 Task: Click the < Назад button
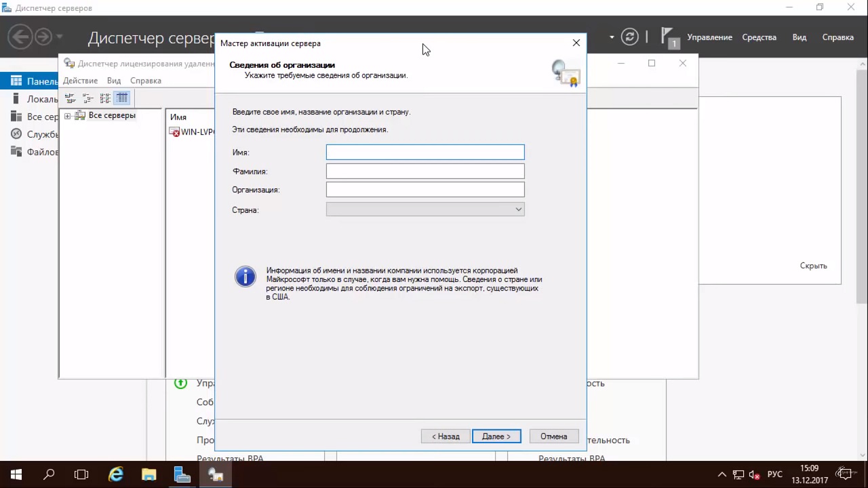pyautogui.click(x=446, y=436)
